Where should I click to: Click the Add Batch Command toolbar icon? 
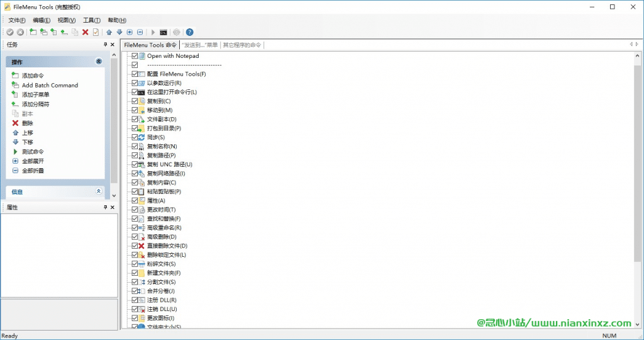(43, 32)
